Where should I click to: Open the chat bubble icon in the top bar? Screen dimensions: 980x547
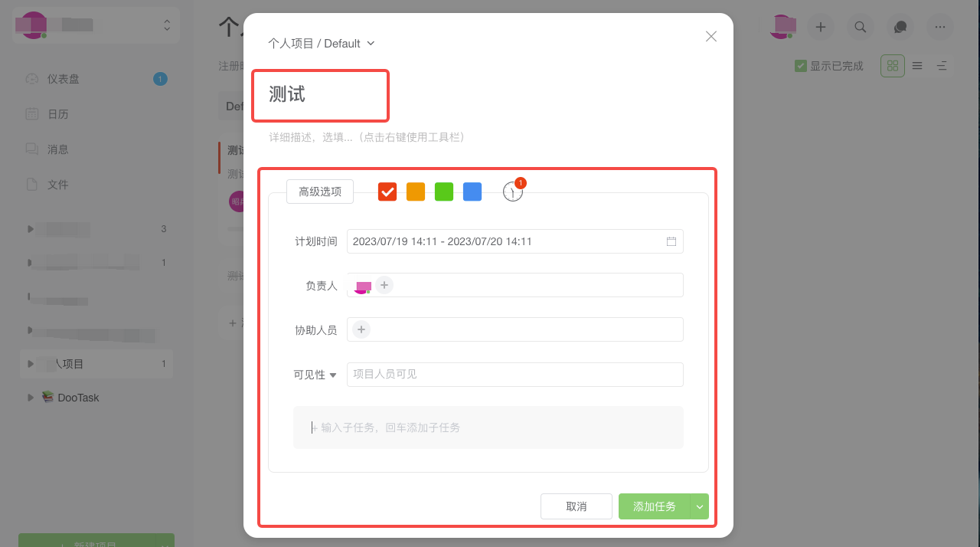coord(900,27)
